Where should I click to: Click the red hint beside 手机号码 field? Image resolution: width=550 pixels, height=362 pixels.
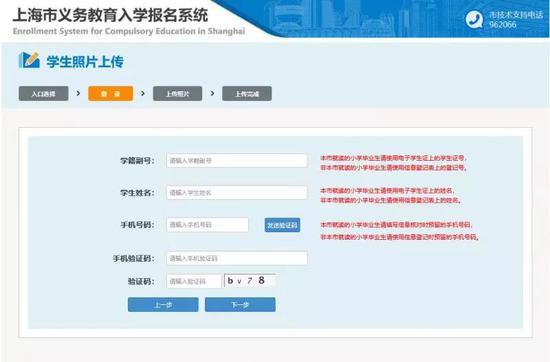click(400, 231)
